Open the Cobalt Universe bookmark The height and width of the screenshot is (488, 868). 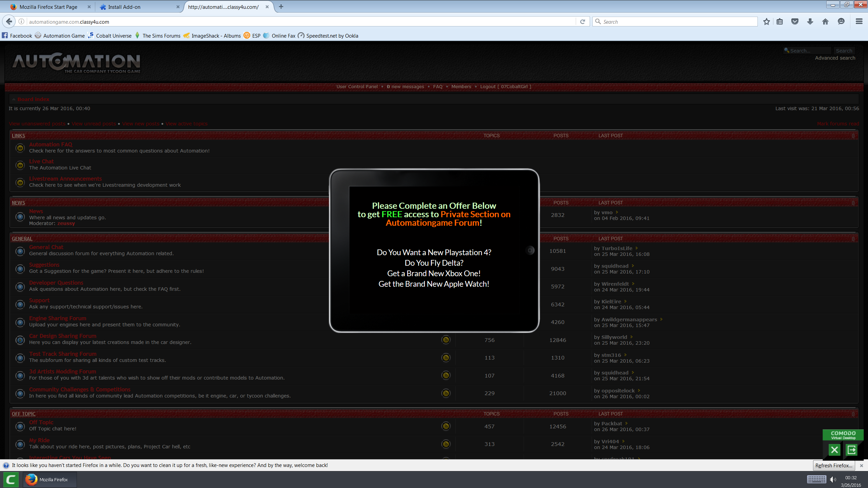(x=110, y=36)
